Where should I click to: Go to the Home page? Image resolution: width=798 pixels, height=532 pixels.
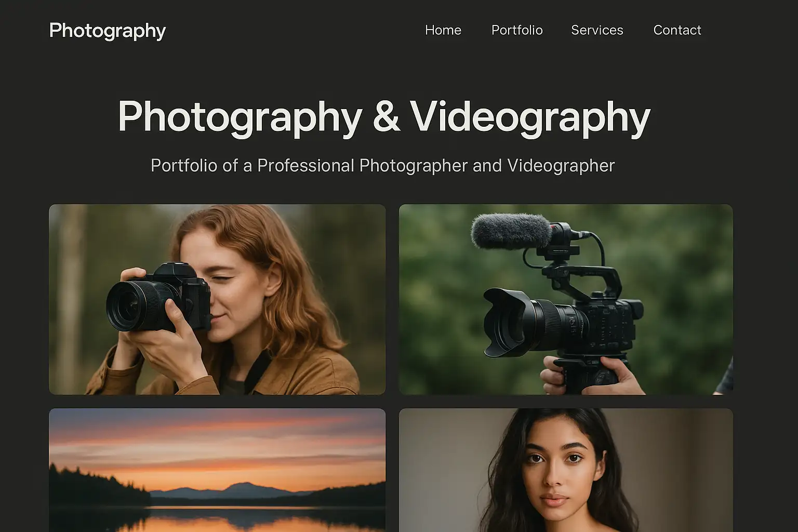pos(443,30)
